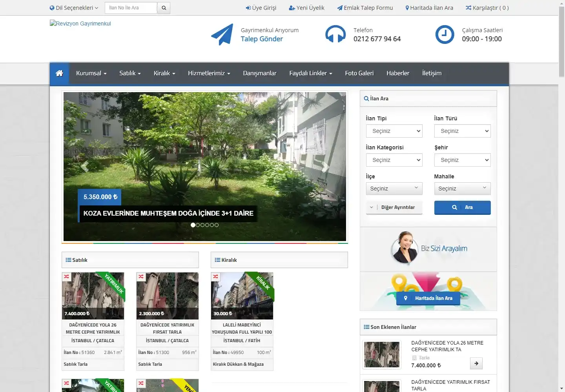Click Talep Gönder text link
The height and width of the screenshot is (392, 565).
coord(262,39)
